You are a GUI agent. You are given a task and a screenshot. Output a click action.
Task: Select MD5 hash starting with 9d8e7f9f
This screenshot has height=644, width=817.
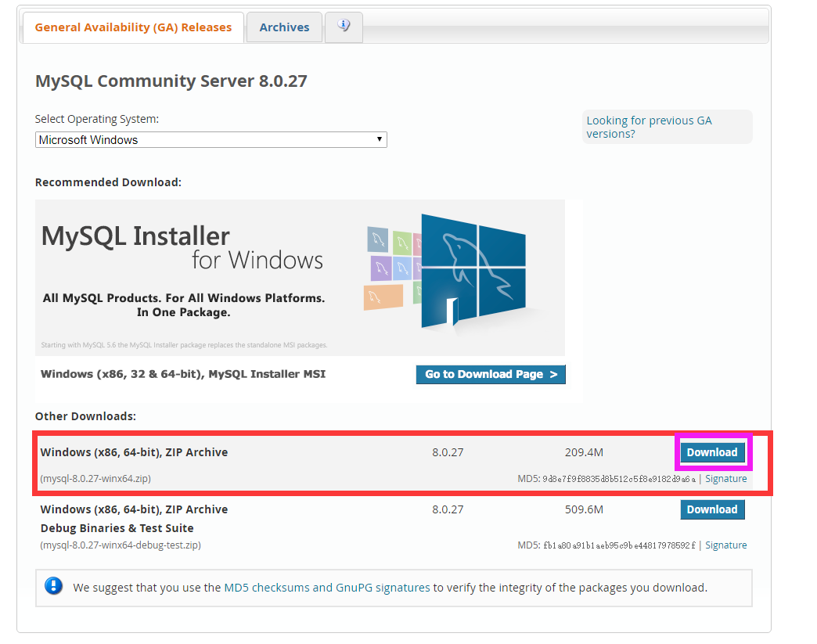(618, 479)
